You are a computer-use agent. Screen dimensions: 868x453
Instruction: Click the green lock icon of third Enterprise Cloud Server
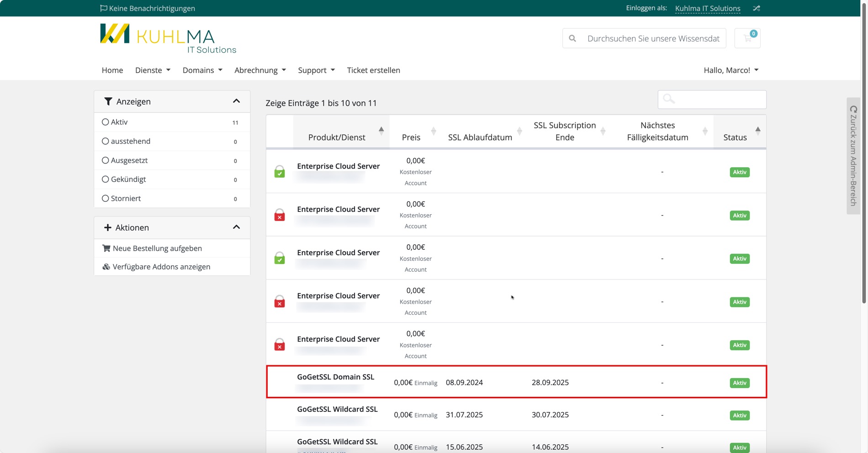coord(280,258)
